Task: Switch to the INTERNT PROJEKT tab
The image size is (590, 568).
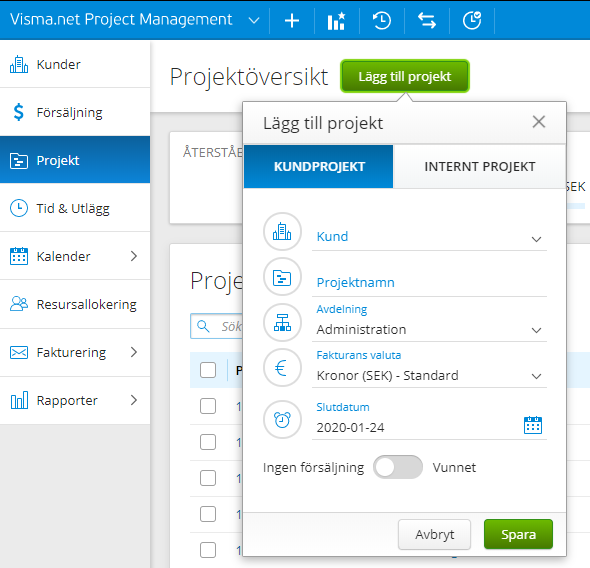Action: tap(479, 166)
